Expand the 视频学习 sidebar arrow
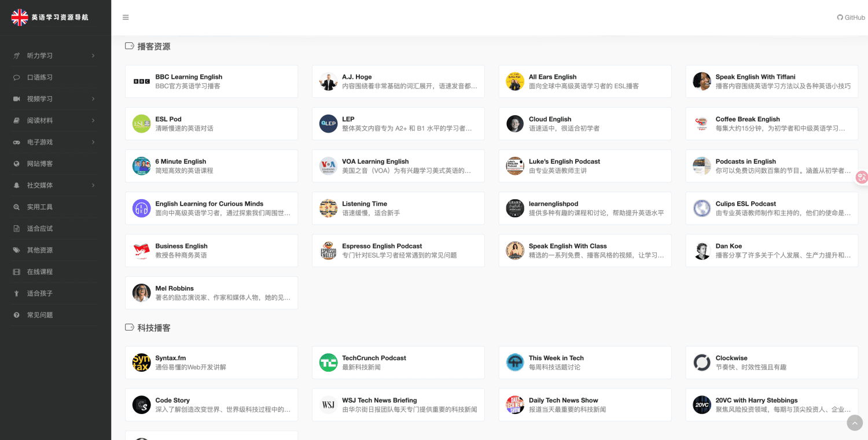Image resolution: width=868 pixels, height=440 pixels. pyautogui.click(x=93, y=99)
